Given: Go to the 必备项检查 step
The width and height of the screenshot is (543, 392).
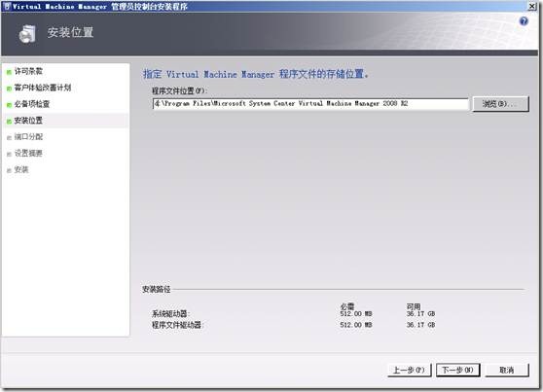Looking at the screenshot, I should [x=32, y=104].
